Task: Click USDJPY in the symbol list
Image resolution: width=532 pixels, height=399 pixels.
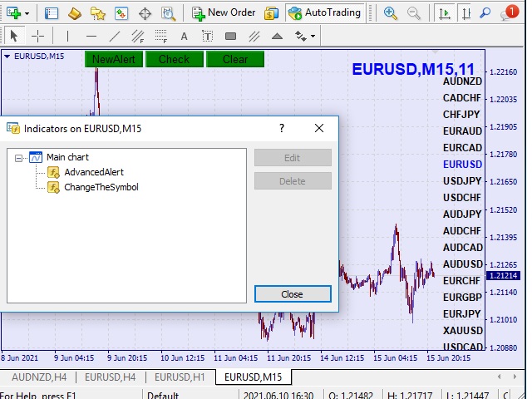Action: click(462, 180)
